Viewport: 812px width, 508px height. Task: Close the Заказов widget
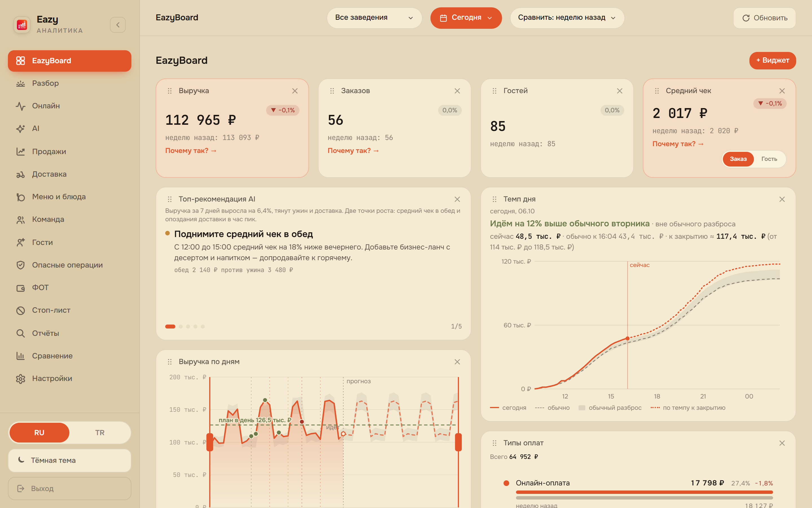click(457, 91)
